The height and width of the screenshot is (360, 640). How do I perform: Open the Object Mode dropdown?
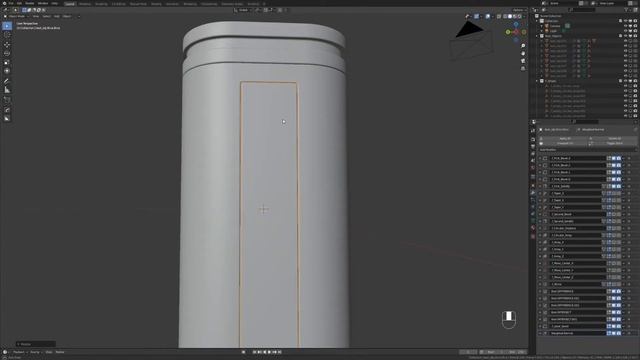(x=17, y=16)
